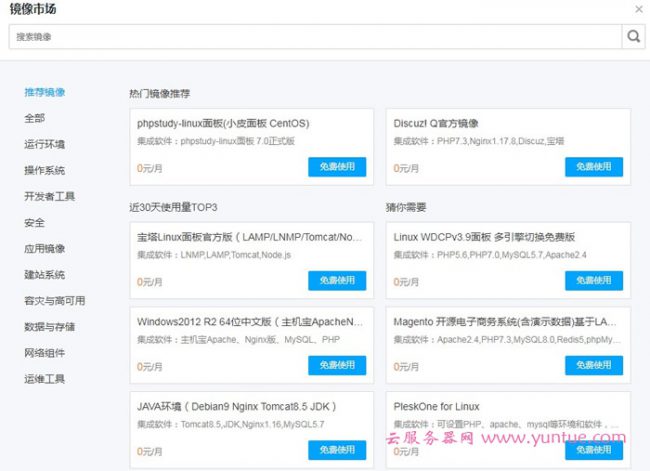The height and width of the screenshot is (471, 650).
Task: Open Linux WDCPv3.9面板 title
Action: (484, 237)
